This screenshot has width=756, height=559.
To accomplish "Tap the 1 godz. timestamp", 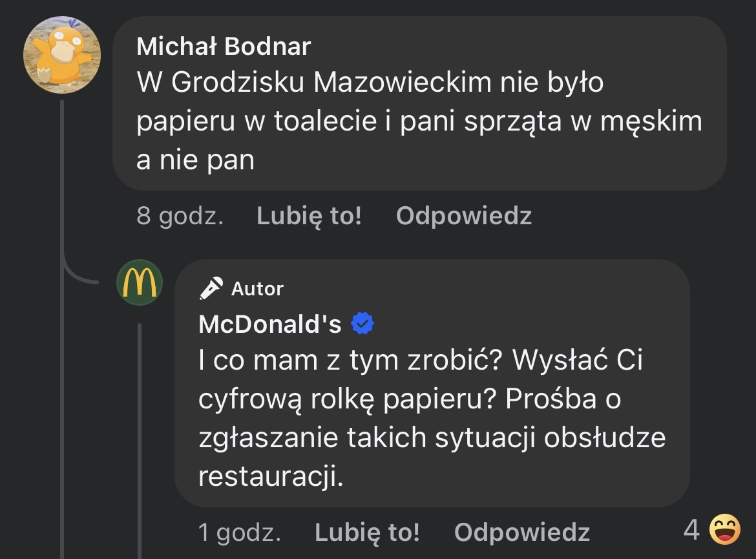I will pyautogui.click(x=239, y=533).
